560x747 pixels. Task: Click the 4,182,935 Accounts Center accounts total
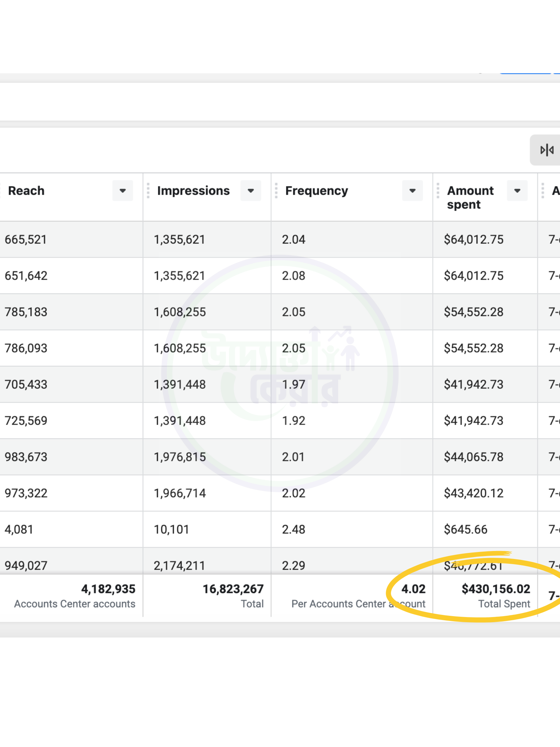click(108, 589)
